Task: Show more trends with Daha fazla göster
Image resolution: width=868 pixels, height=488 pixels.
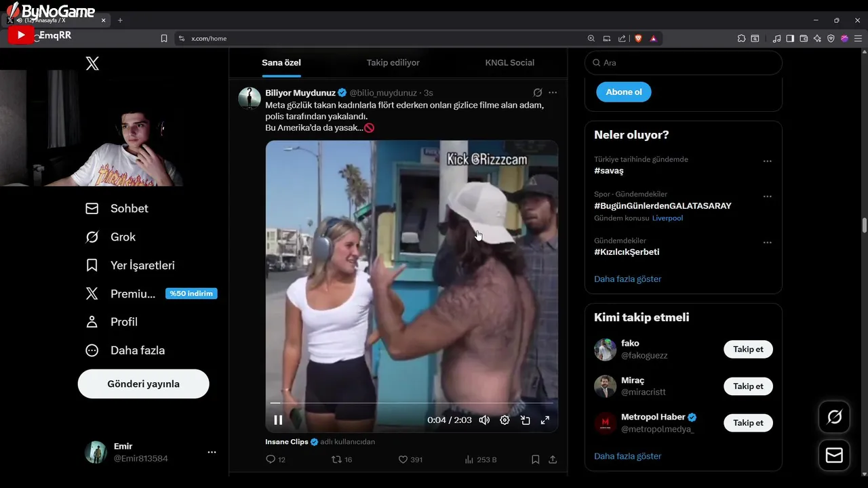Action: 628,279
